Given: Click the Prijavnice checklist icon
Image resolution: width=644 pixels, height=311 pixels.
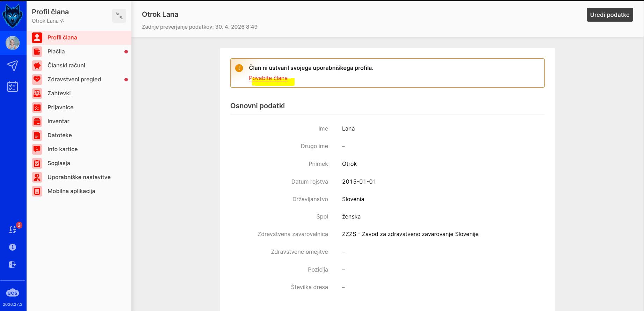Looking at the screenshot, I should coord(37,107).
